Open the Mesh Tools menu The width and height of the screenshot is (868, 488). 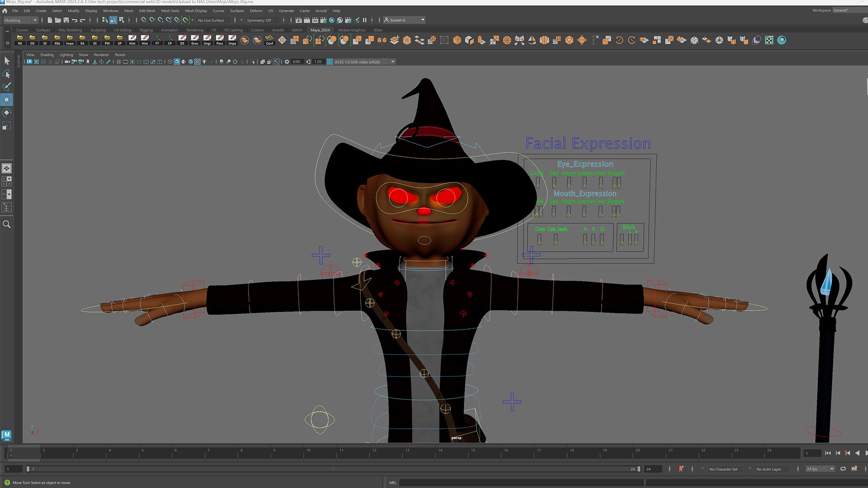point(170,11)
